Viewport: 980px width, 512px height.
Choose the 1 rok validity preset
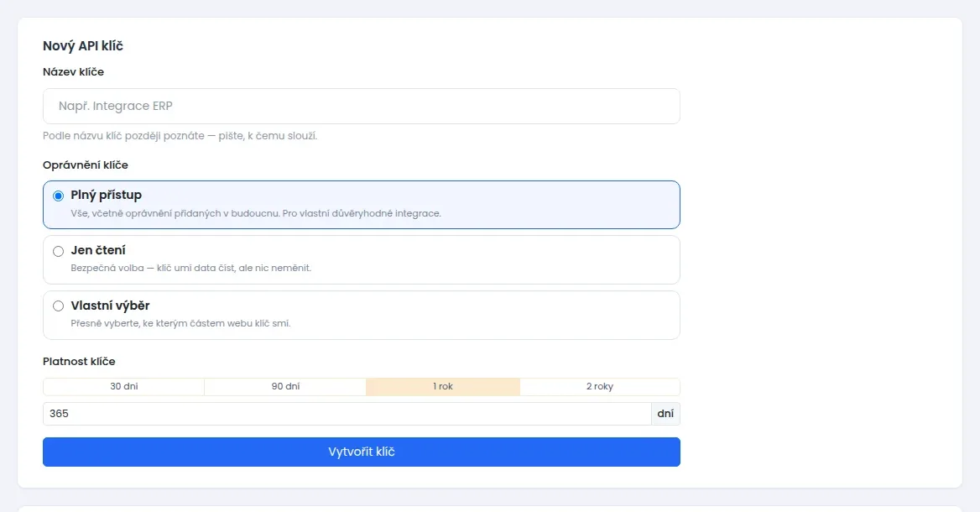pyautogui.click(x=442, y=386)
